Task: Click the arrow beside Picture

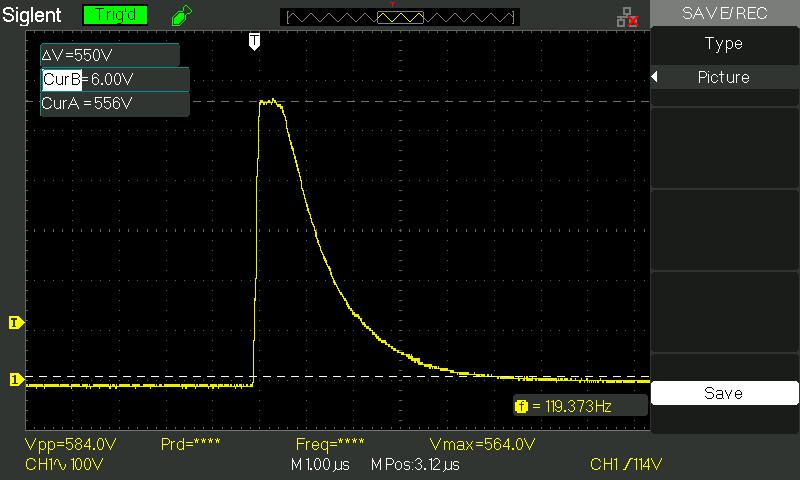Action: (655, 77)
